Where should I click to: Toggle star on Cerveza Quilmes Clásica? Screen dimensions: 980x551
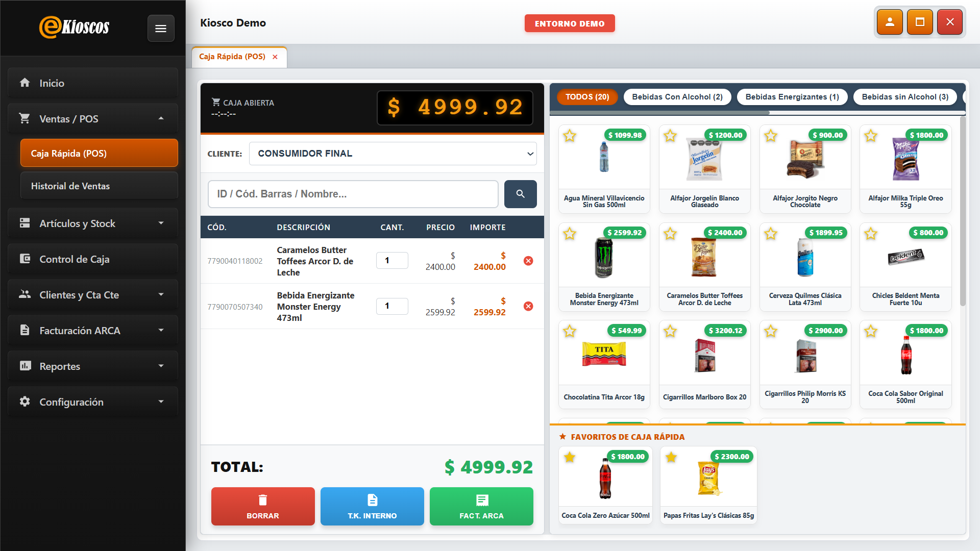pos(771,234)
